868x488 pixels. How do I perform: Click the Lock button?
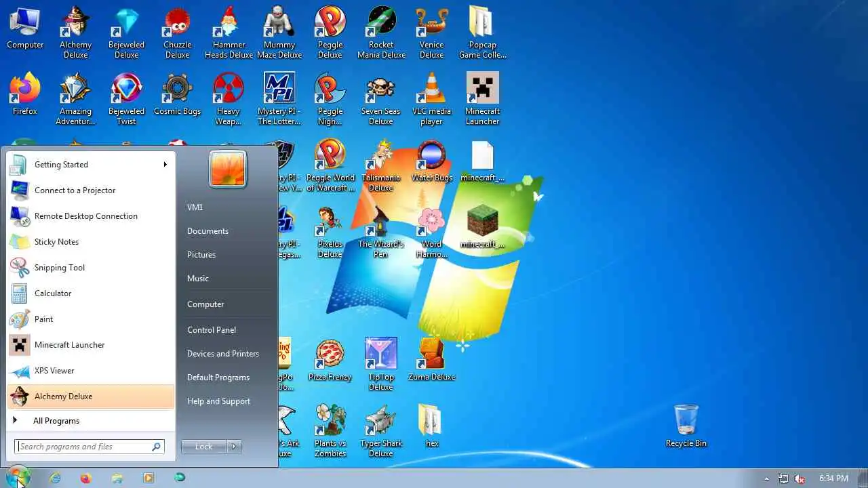point(204,446)
